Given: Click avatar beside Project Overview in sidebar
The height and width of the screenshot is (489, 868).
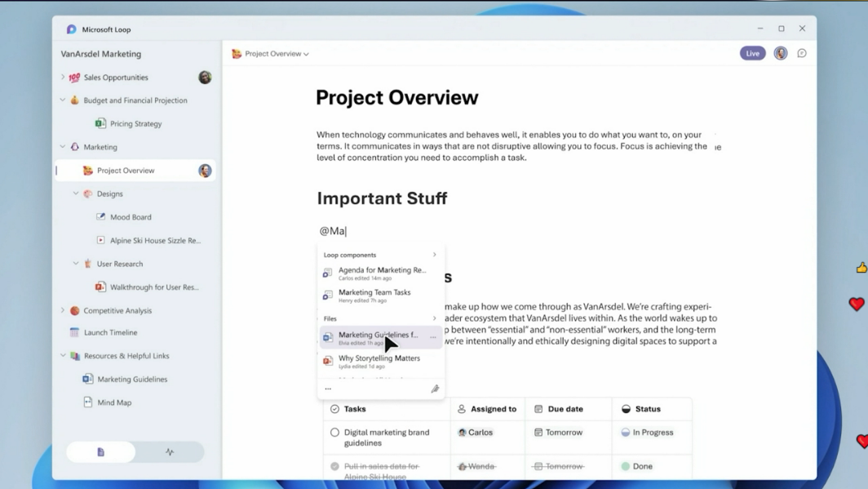Looking at the screenshot, I should point(205,171).
